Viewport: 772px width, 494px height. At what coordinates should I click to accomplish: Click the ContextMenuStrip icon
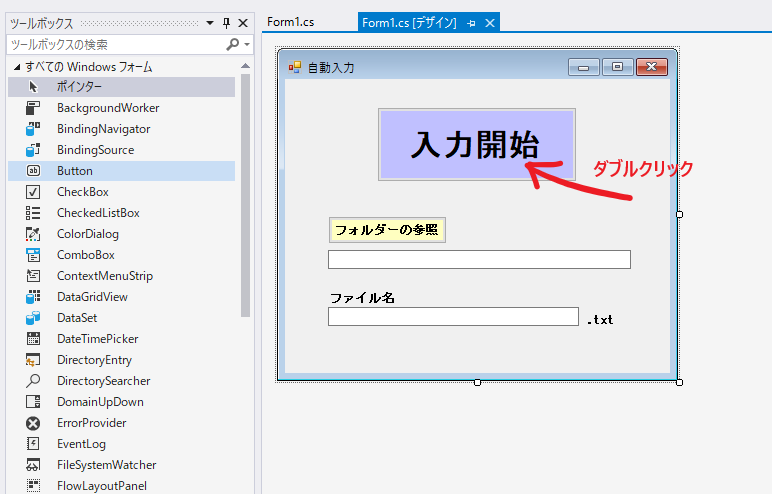pos(33,276)
